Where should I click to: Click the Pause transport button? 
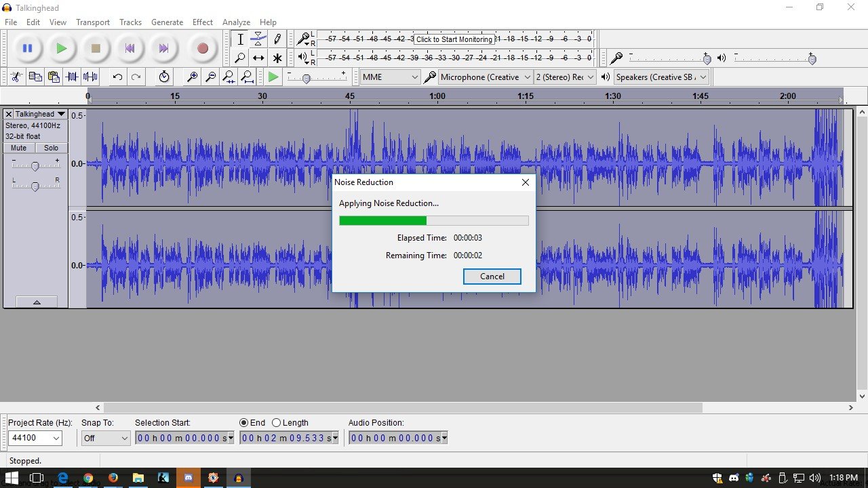point(27,48)
